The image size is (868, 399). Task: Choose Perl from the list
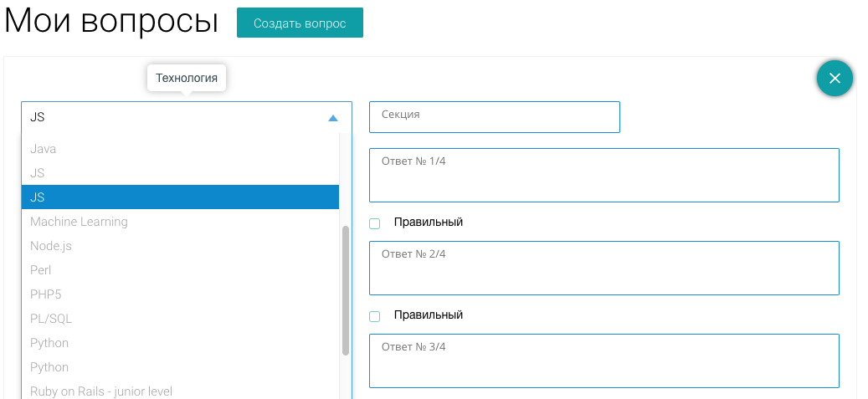click(x=180, y=270)
